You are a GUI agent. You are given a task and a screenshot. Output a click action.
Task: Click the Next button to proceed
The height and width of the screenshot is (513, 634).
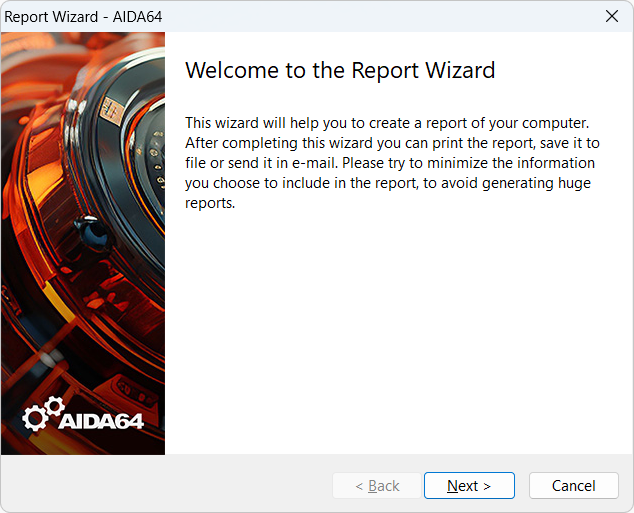[x=469, y=486]
